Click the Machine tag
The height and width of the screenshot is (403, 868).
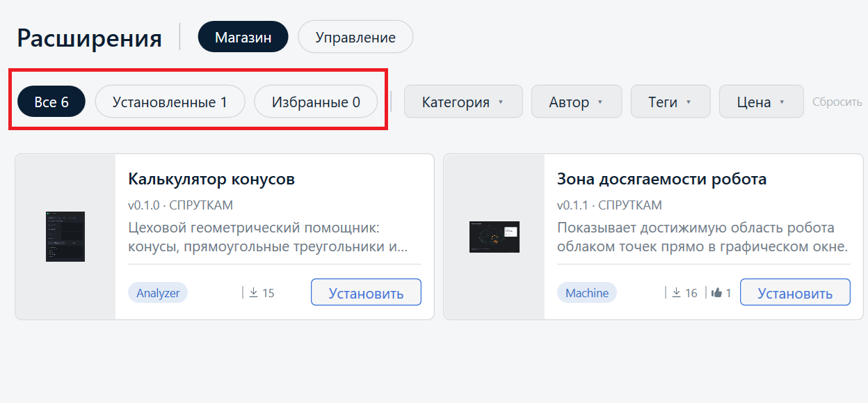click(x=587, y=293)
